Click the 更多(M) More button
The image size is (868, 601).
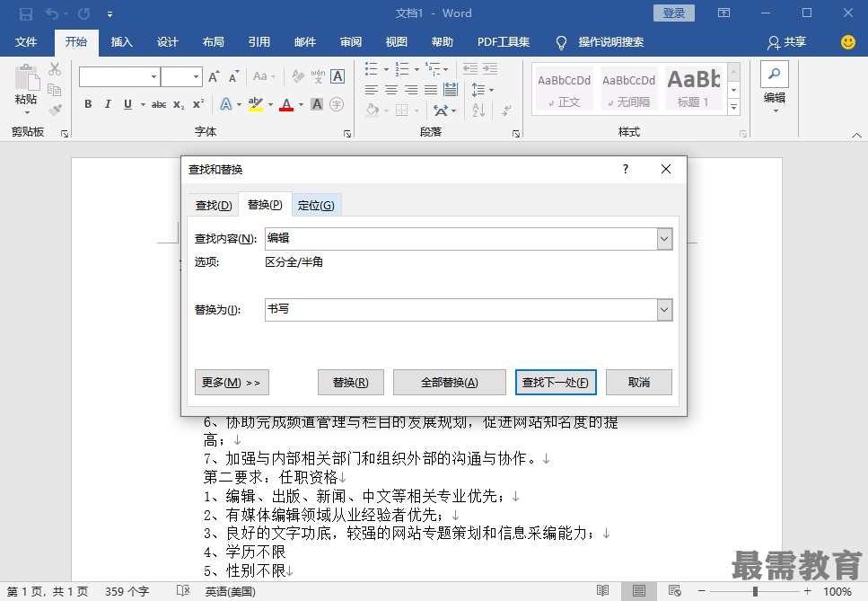(x=232, y=382)
